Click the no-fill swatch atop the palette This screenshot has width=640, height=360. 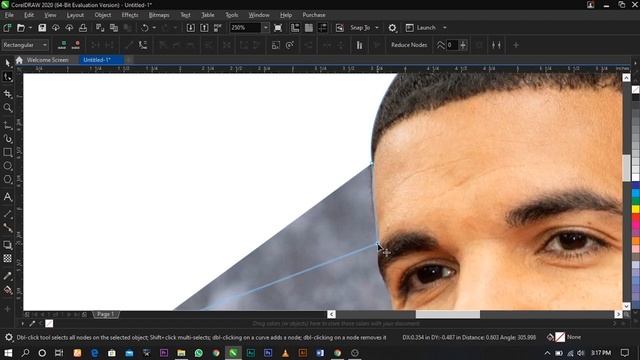[x=636, y=90]
